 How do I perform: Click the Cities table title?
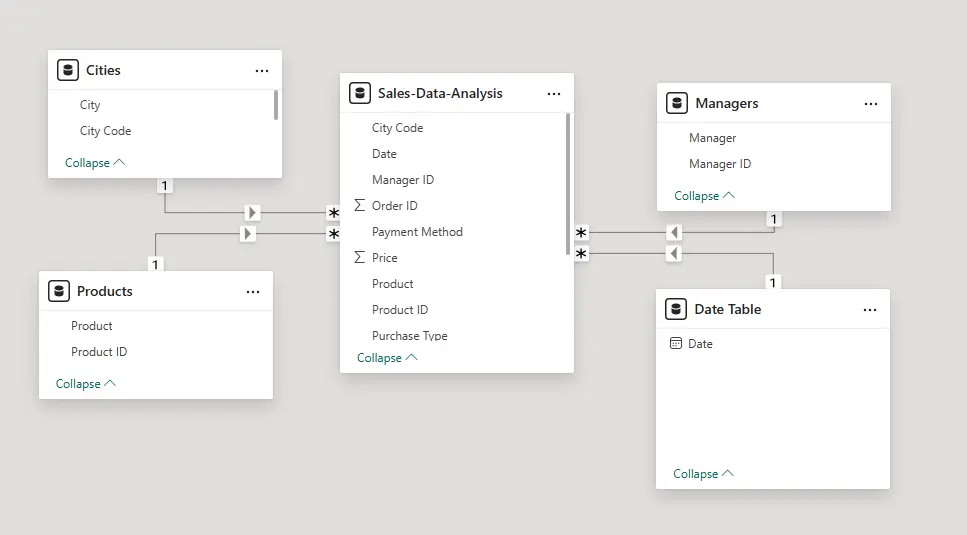(x=103, y=70)
